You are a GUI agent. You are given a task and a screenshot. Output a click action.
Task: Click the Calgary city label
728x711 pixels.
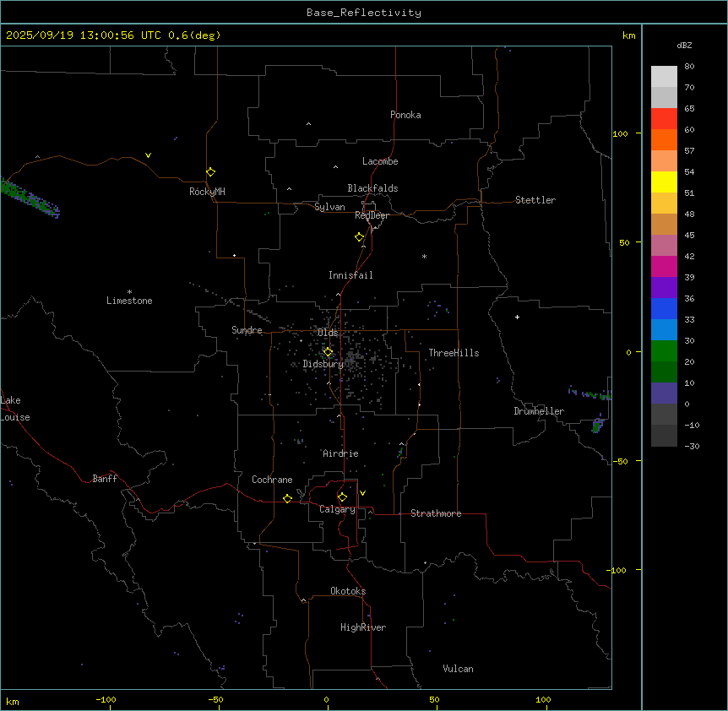tap(337, 509)
